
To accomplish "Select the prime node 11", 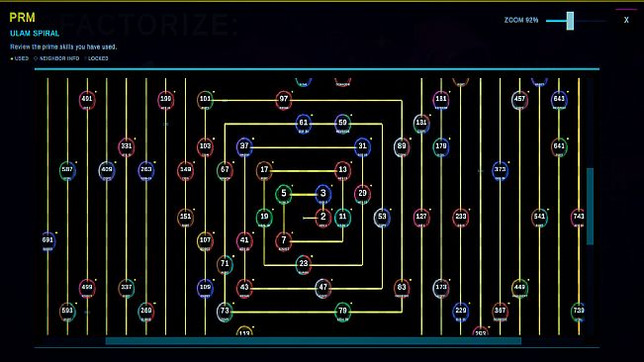I will (x=342, y=218).
